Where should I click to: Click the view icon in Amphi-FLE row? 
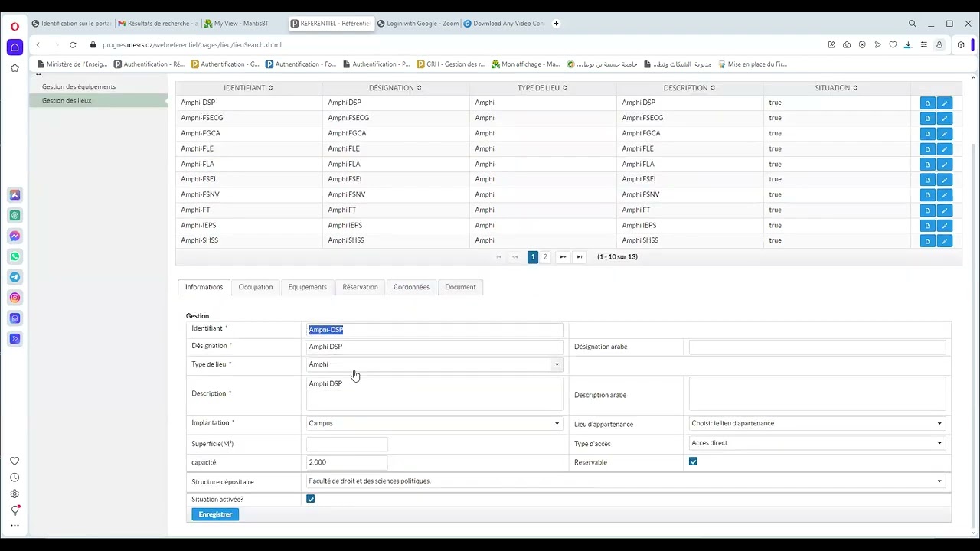pyautogui.click(x=928, y=149)
